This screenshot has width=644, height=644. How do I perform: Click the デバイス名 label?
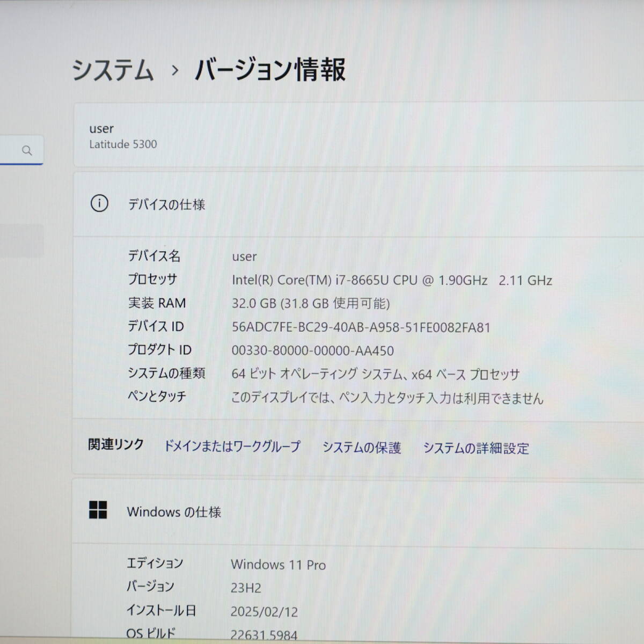[154, 255]
